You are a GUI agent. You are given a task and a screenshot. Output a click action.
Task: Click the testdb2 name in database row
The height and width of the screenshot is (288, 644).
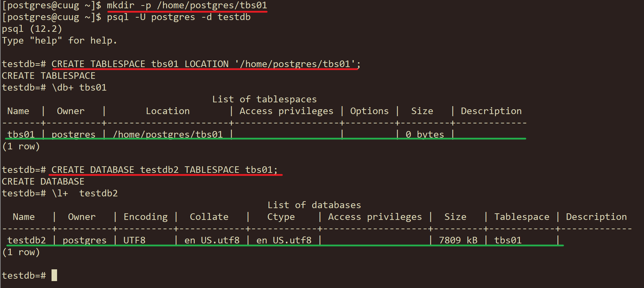click(x=27, y=240)
